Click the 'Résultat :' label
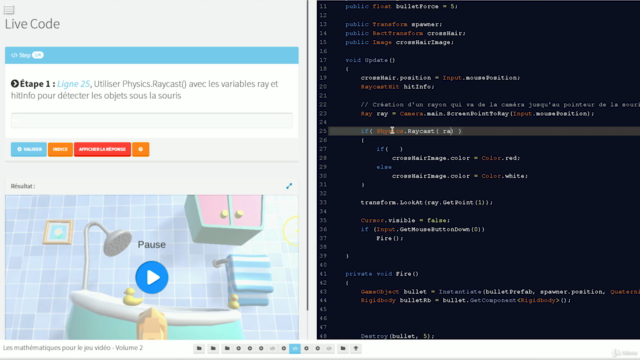 tap(23, 186)
